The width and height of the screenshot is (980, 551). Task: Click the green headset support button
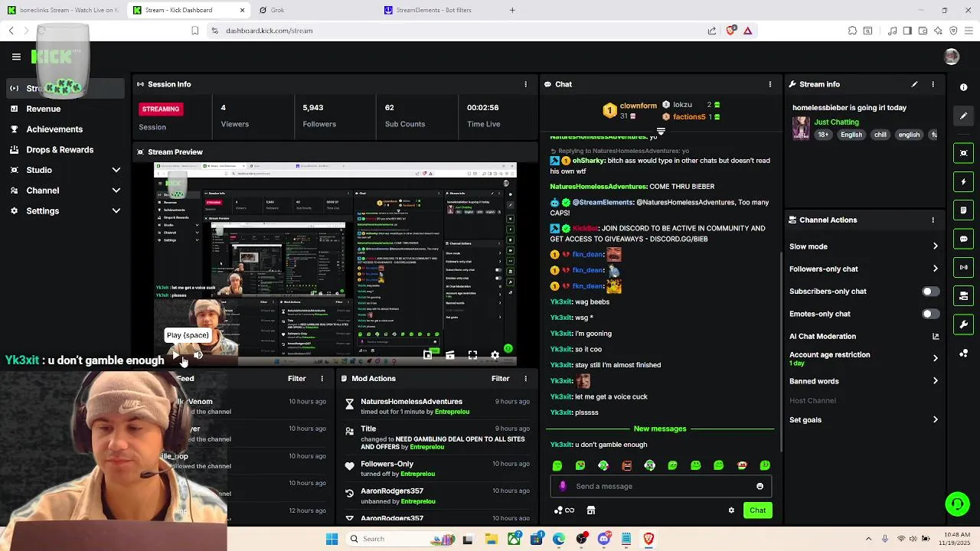[957, 504]
